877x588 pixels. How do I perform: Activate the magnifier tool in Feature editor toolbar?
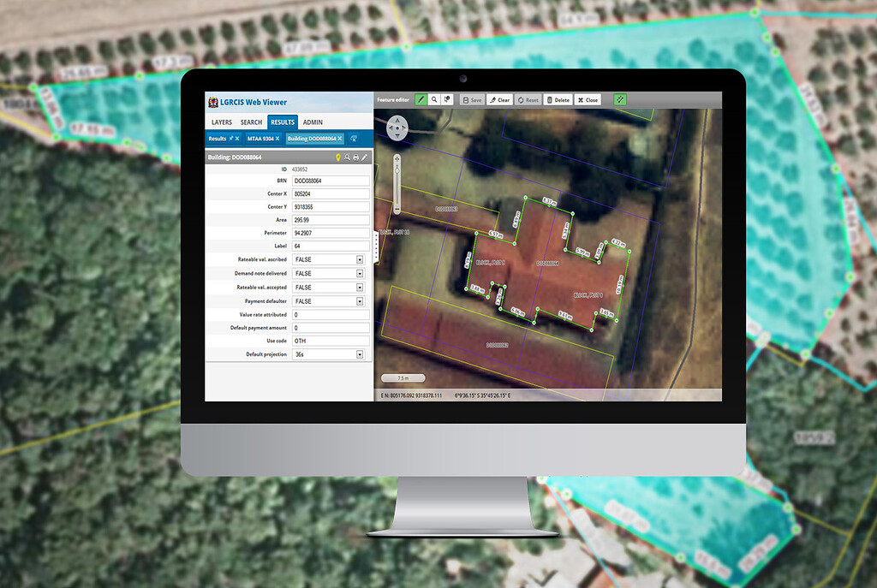click(434, 99)
